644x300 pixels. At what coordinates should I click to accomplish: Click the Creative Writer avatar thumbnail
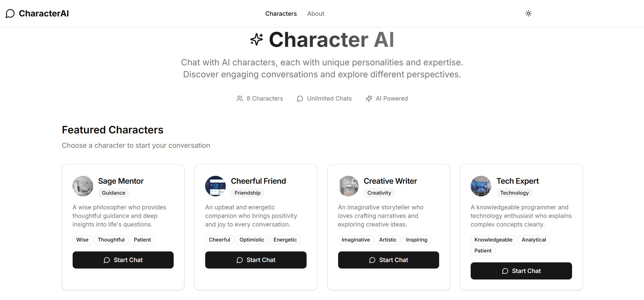coord(348,186)
